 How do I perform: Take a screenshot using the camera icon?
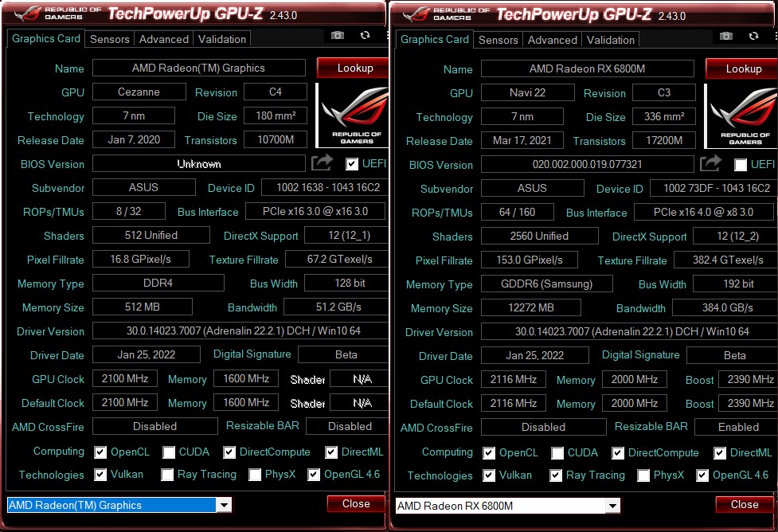tap(337, 35)
